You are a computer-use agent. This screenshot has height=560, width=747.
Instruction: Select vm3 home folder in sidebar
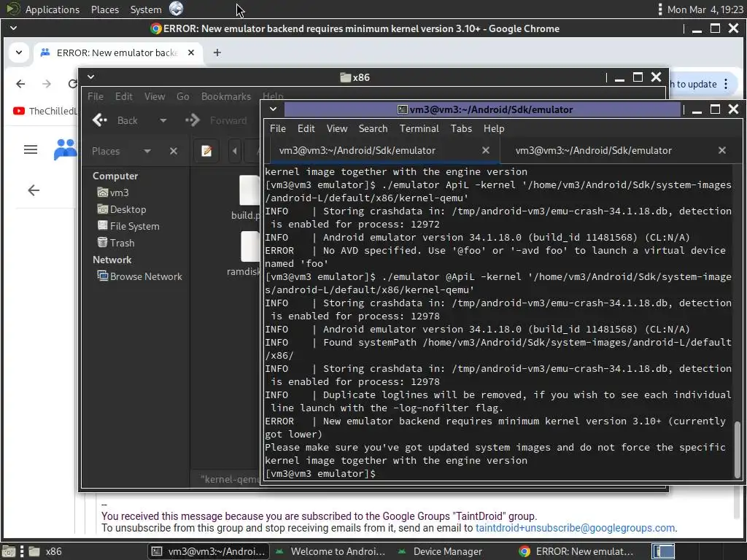(x=113, y=192)
